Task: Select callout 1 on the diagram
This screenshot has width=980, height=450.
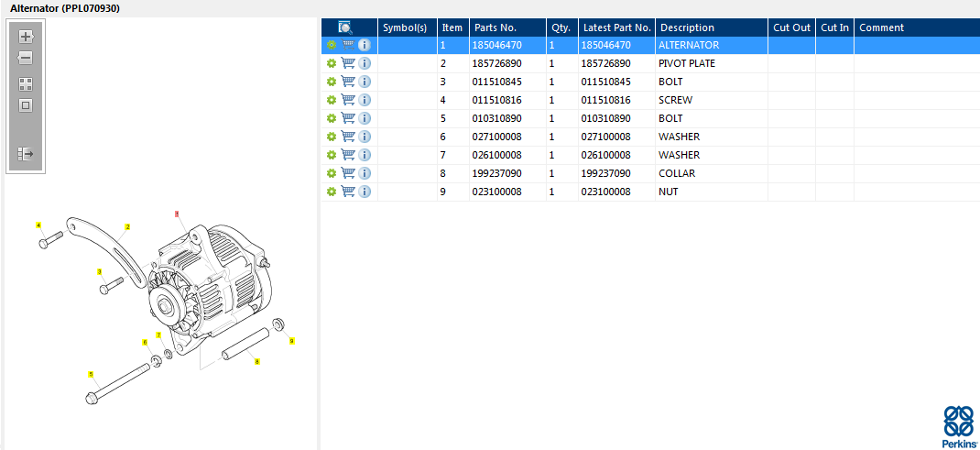Action: coord(178,214)
